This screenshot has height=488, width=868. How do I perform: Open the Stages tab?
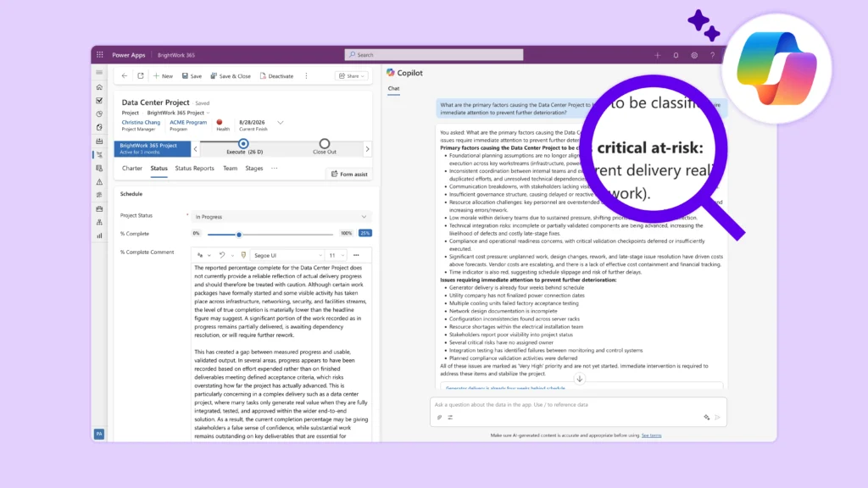[254, 169]
